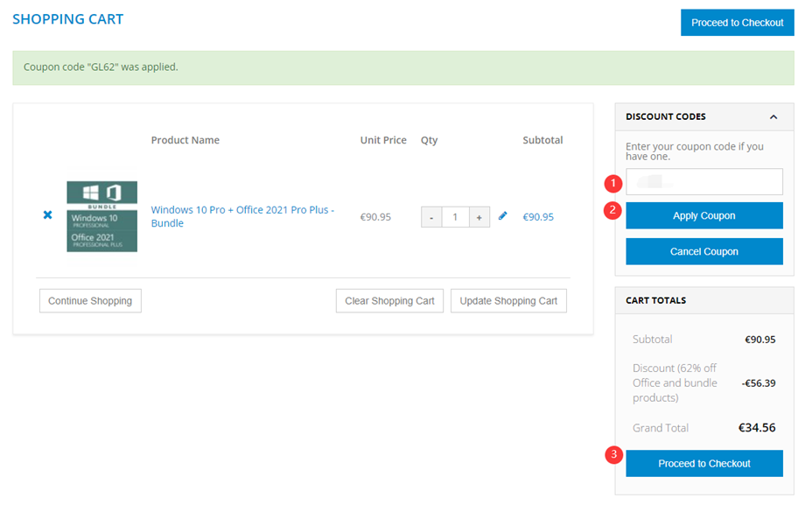This screenshot has height=505, width=812.
Task: Click the Continue Shopping button
Action: [x=90, y=301]
